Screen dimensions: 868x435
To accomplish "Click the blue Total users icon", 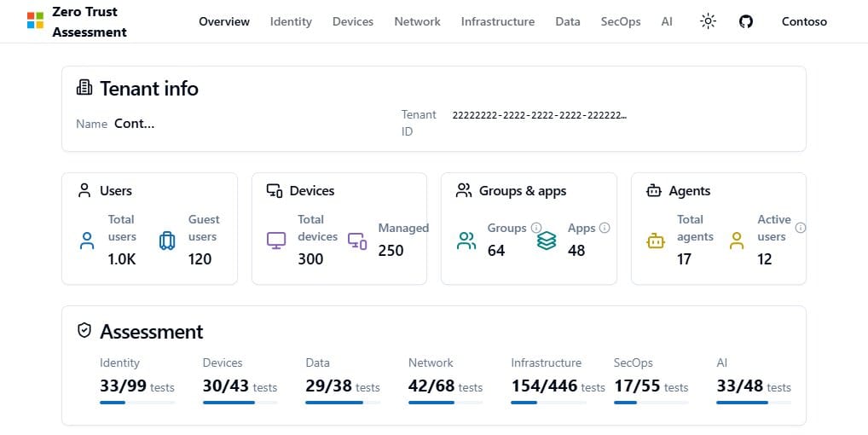I will 87,241.
